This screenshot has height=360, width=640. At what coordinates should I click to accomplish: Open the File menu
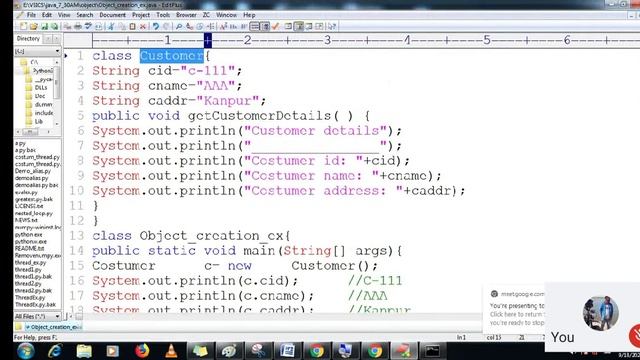31,15
